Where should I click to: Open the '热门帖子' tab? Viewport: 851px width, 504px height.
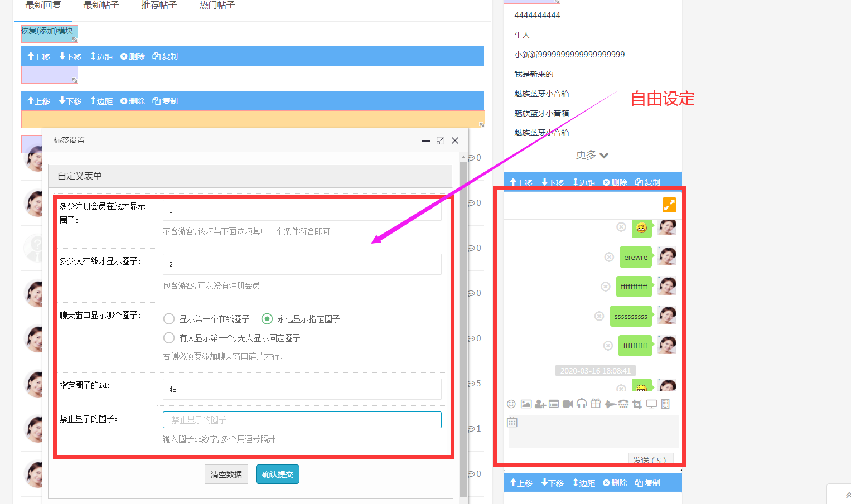click(217, 5)
